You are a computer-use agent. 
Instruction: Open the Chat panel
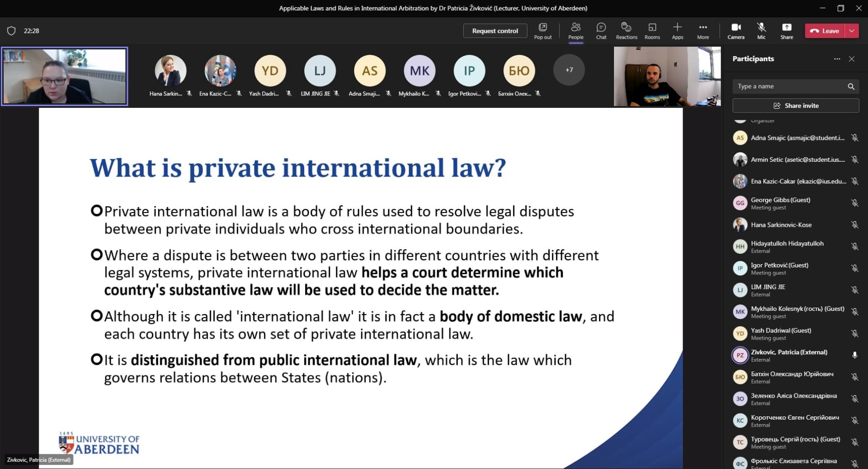pos(601,31)
